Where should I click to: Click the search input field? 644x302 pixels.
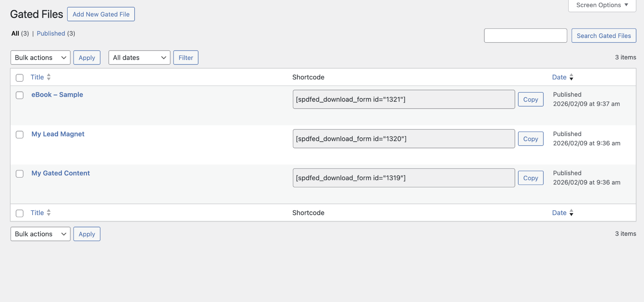[525, 36]
